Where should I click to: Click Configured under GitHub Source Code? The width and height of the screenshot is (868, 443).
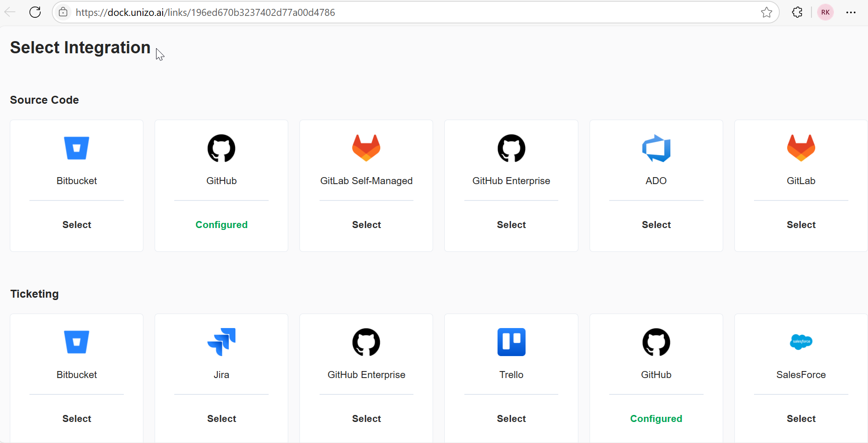pos(221,224)
